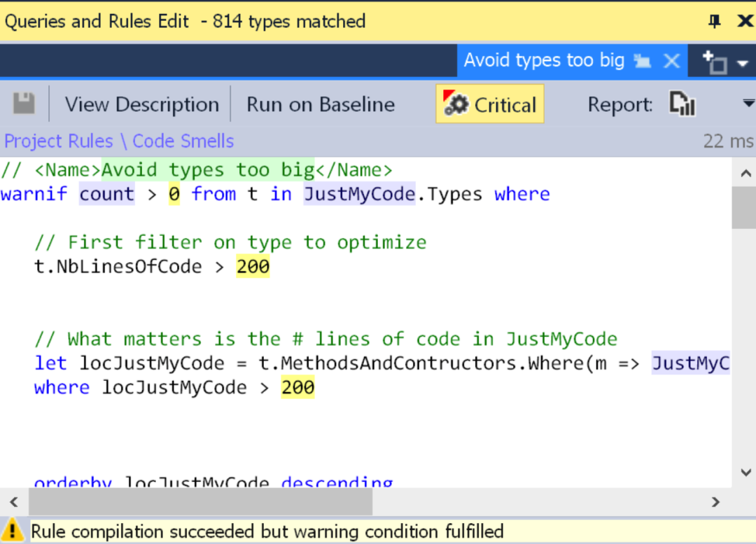Open the Project Rules \ Code Smells link
The image size is (756, 544).
(x=119, y=141)
